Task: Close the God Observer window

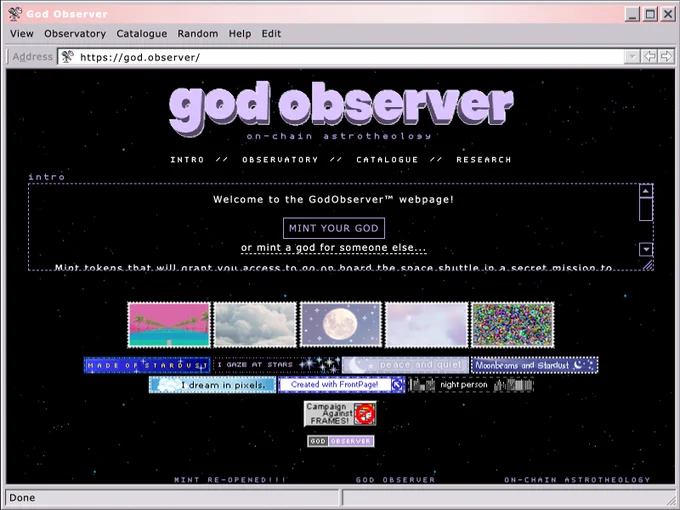Action: pyautogui.click(x=668, y=14)
